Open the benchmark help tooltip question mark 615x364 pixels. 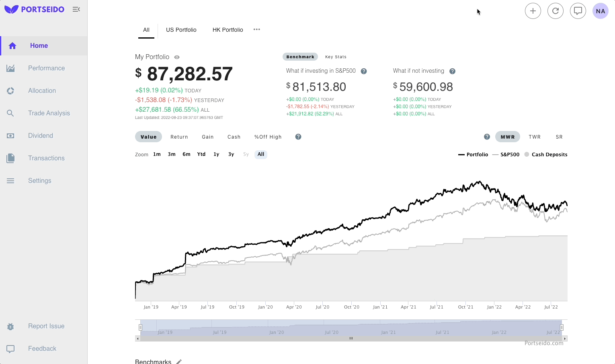point(363,71)
